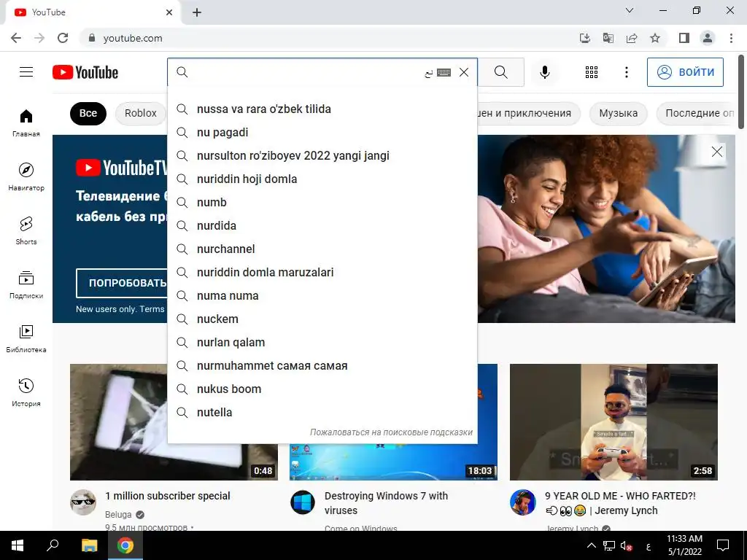Viewport: 747px width, 560px height.
Task: Select the Все filter chip
Action: tap(88, 113)
